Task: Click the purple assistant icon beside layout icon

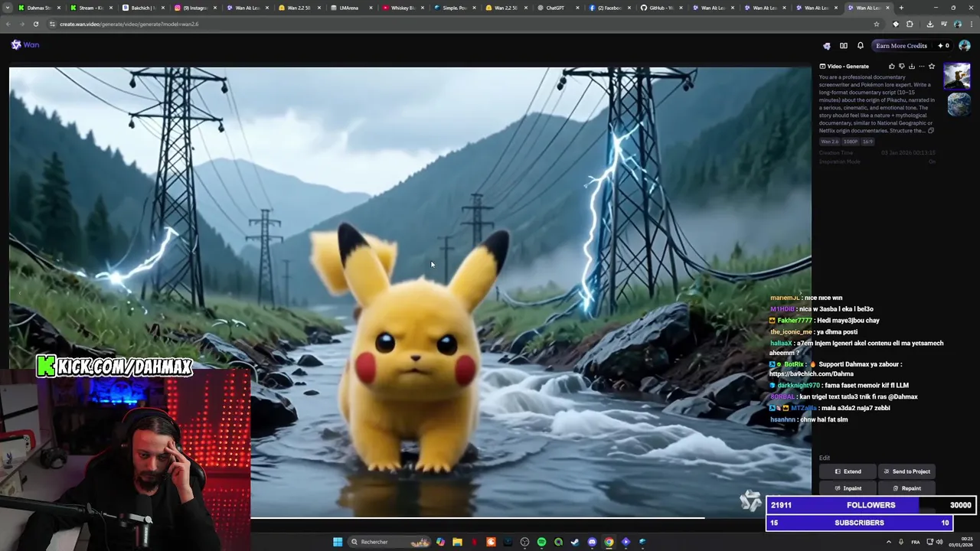Action: point(826,45)
